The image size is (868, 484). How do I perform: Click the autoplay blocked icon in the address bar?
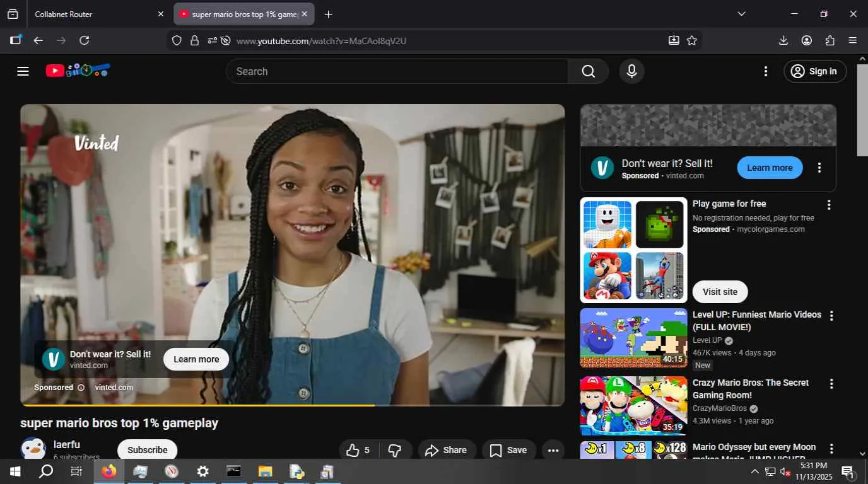pyautogui.click(x=225, y=40)
